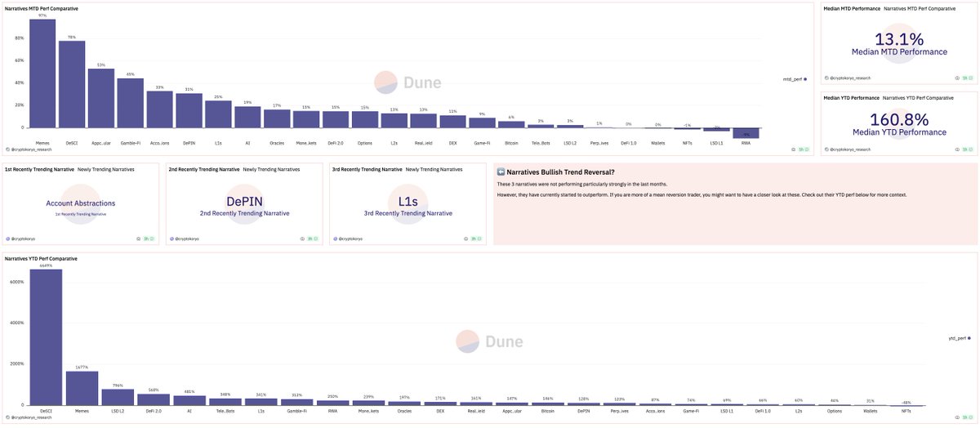Open info icon on 2nd Recently Trending panel
Viewport: 980px width, 428px height.
pos(303,239)
